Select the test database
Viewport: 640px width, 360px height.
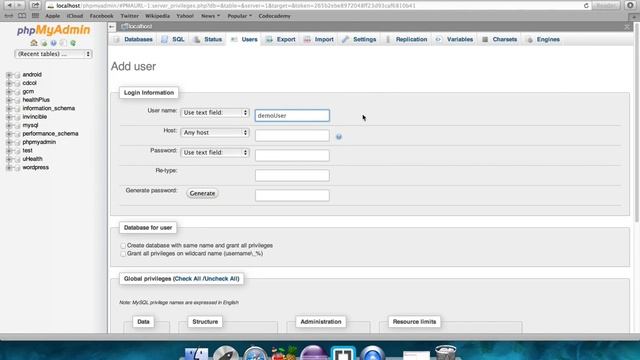coord(27,151)
